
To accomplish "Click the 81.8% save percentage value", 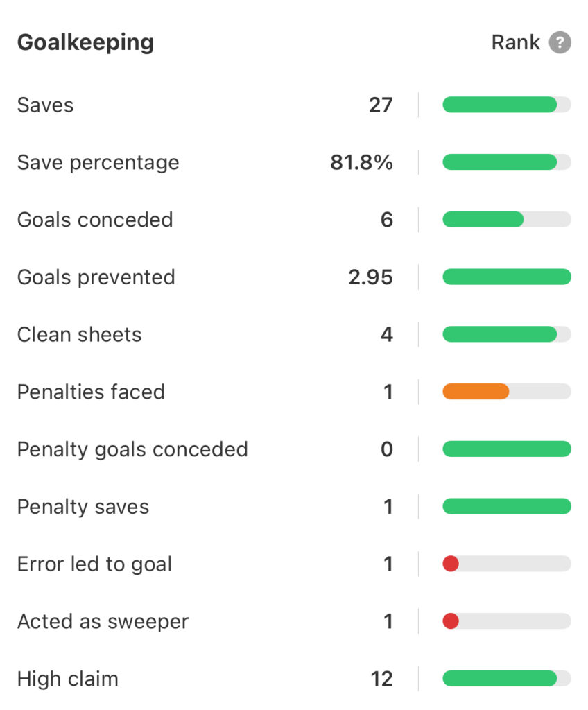I will pos(361,163).
